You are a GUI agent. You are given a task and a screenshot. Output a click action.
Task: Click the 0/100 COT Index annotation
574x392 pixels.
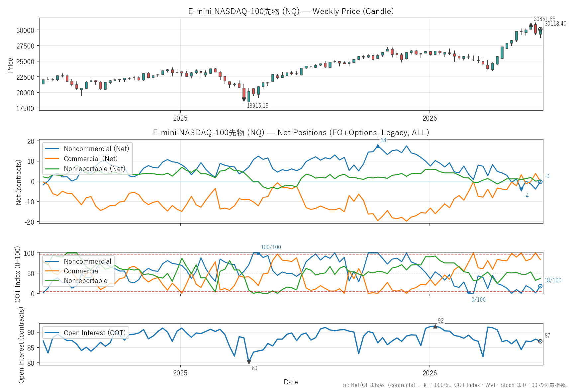478,300
